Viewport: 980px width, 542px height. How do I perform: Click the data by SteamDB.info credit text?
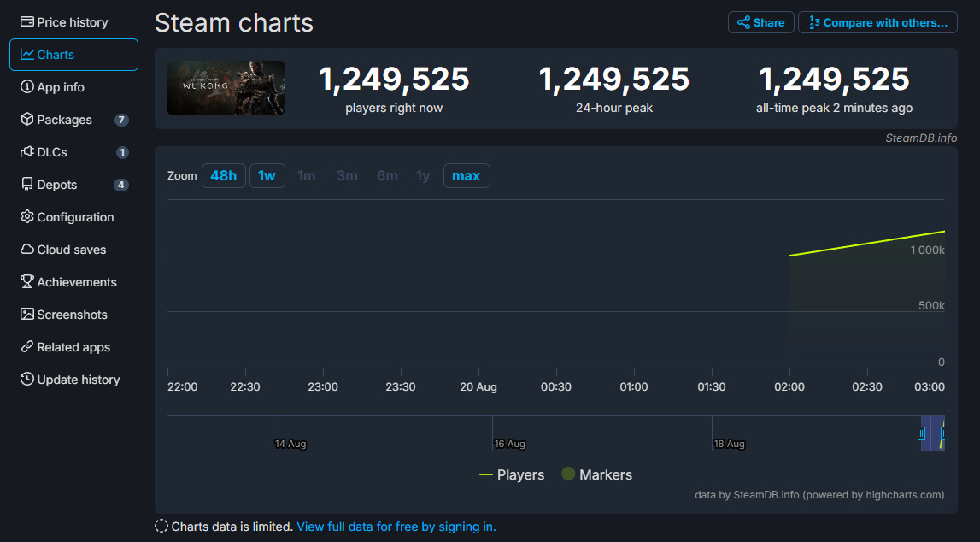point(819,494)
